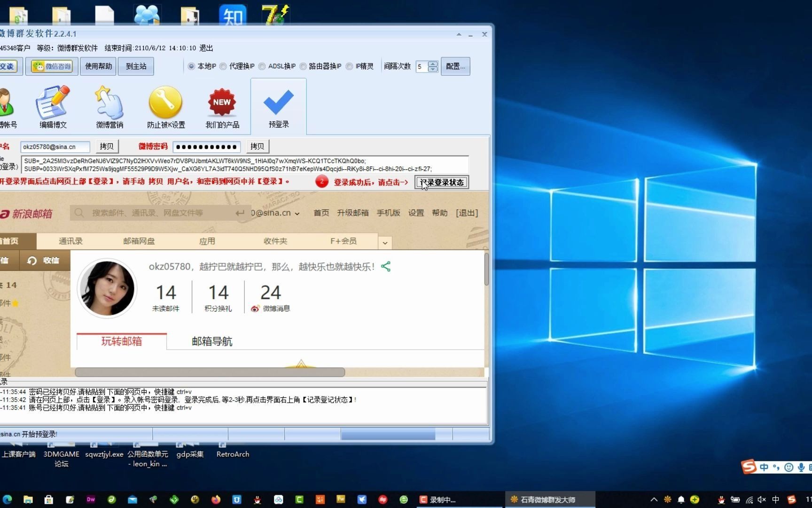
Task: Open Fireworks Fw icon in taskbar
Action: [x=341, y=500]
